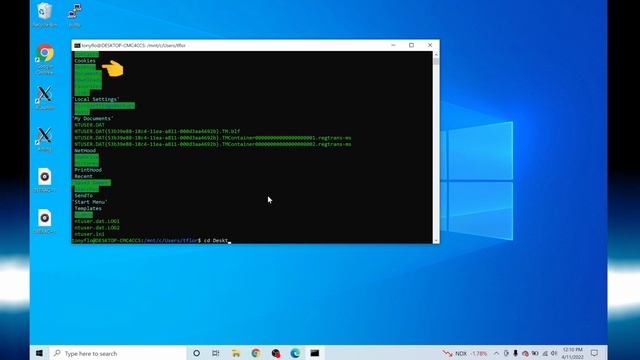Click the terminal window title bar icon
This screenshot has height=360, width=640.
(77, 45)
